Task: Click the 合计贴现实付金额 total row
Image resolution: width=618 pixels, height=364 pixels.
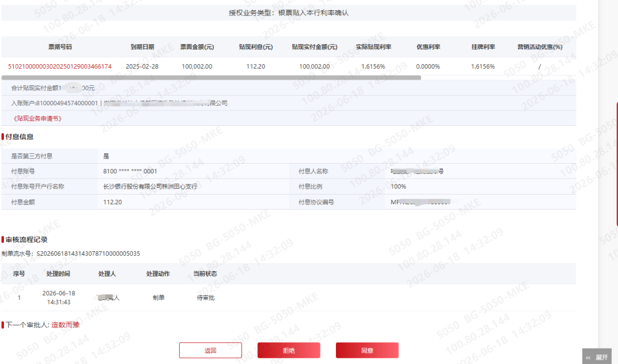Action: coord(289,88)
